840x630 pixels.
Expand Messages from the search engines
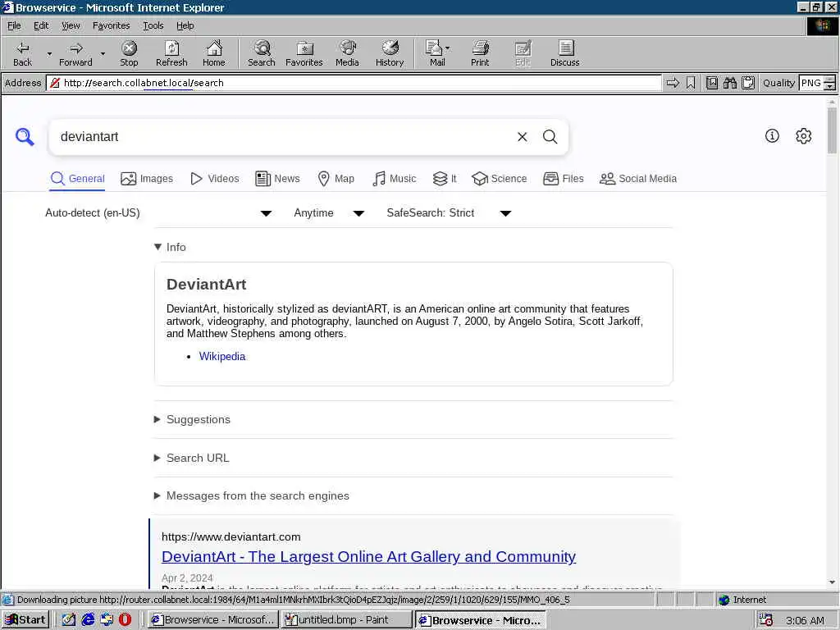(252, 496)
